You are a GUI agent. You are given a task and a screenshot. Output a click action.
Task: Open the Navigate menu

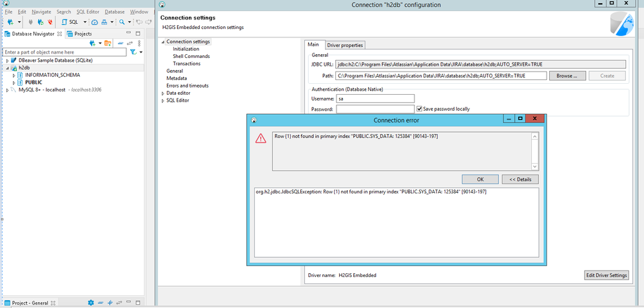pyautogui.click(x=41, y=12)
